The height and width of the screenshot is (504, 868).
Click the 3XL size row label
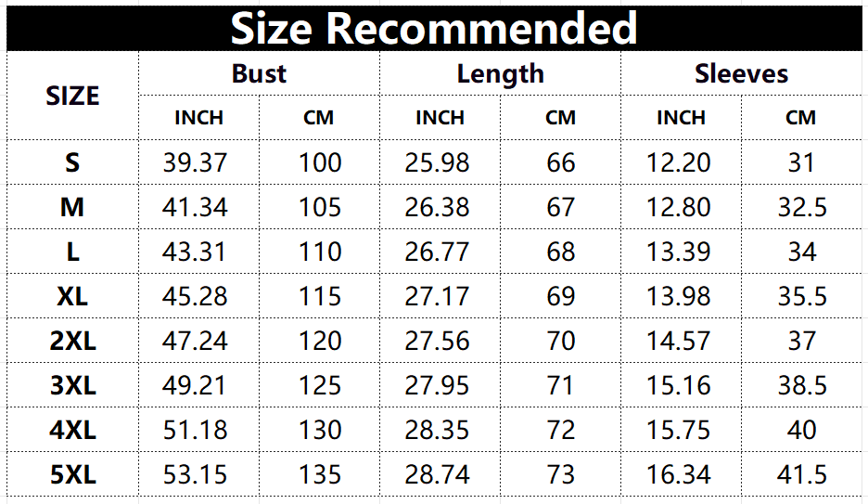pos(72,385)
